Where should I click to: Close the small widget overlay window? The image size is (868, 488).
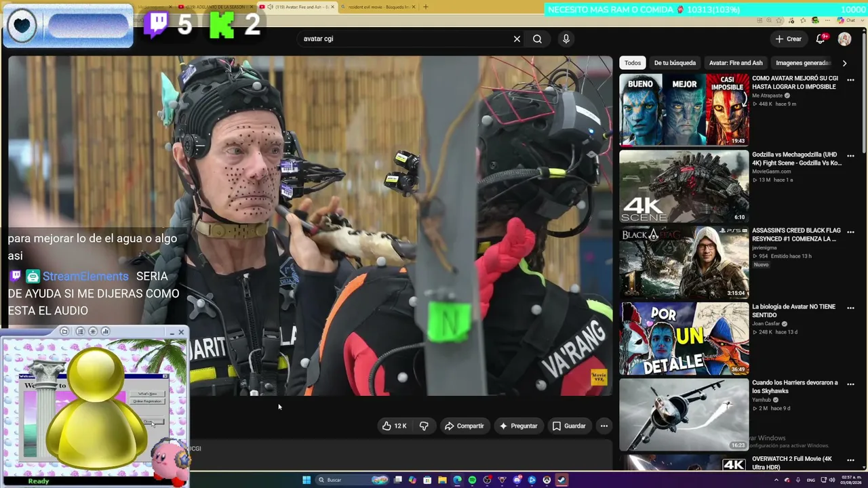tap(181, 331)
